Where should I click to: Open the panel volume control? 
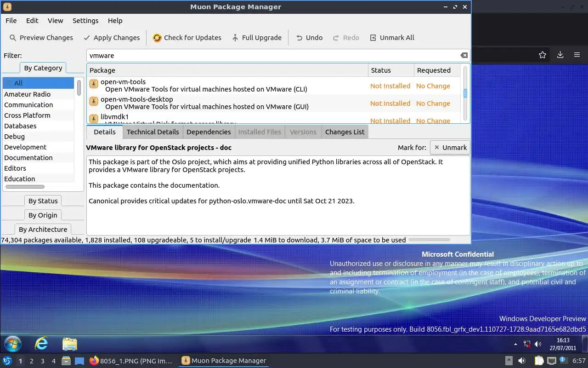[522, 361]
